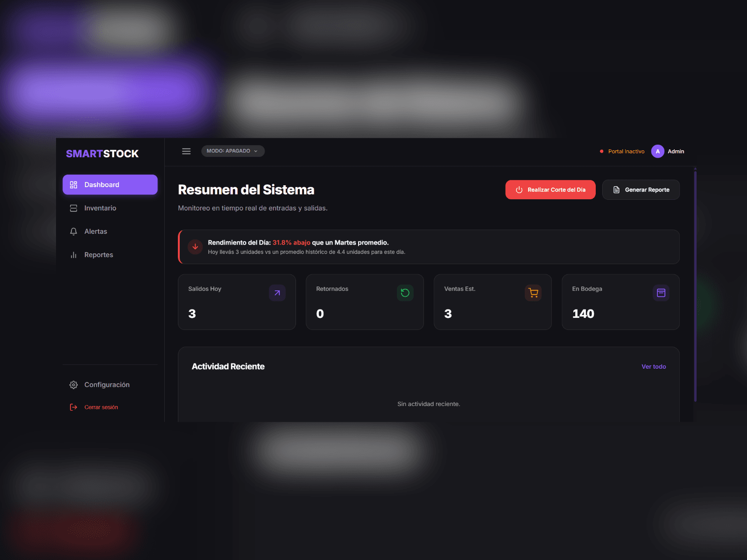747x560 pixels.
Task: Click the Sin actividad reciente message
Action: (429, 404)
